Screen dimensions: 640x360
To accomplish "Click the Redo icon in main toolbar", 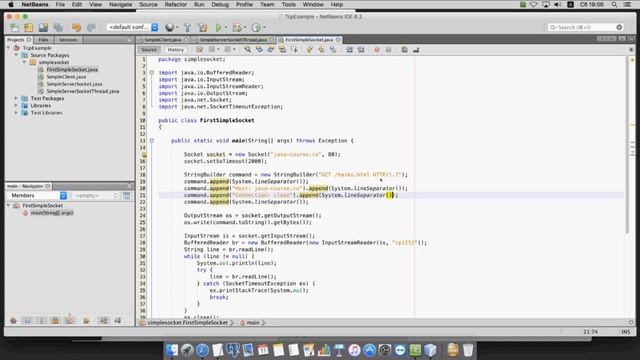I will (91, 27).
